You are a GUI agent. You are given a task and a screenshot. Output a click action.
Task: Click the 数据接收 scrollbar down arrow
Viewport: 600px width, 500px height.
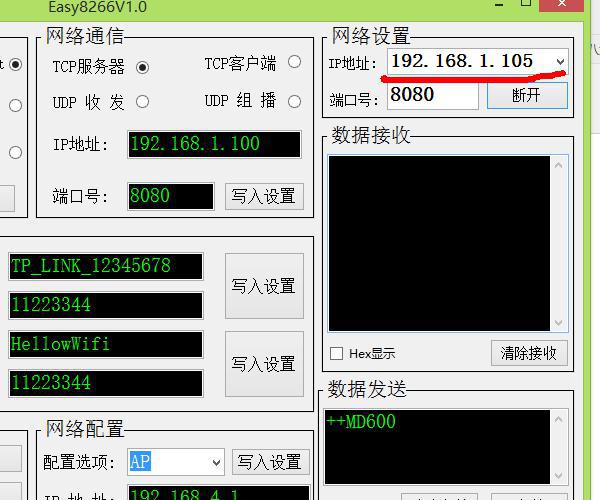point(559,322)
